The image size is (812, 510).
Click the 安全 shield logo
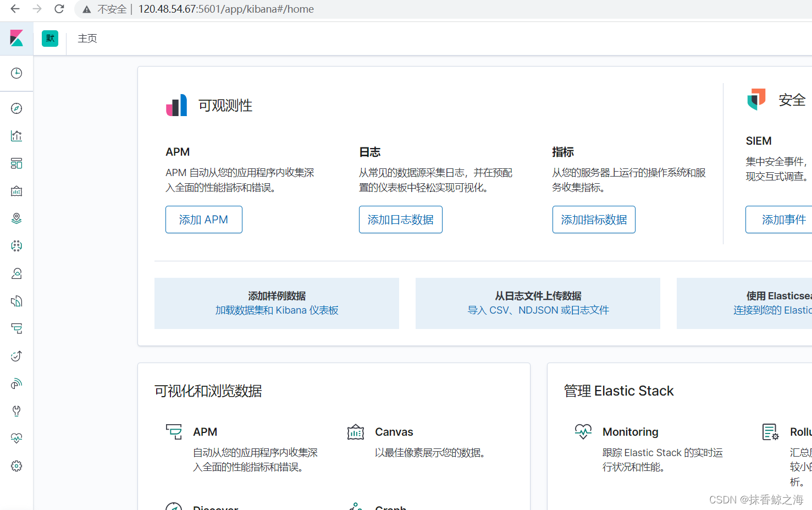756,100
